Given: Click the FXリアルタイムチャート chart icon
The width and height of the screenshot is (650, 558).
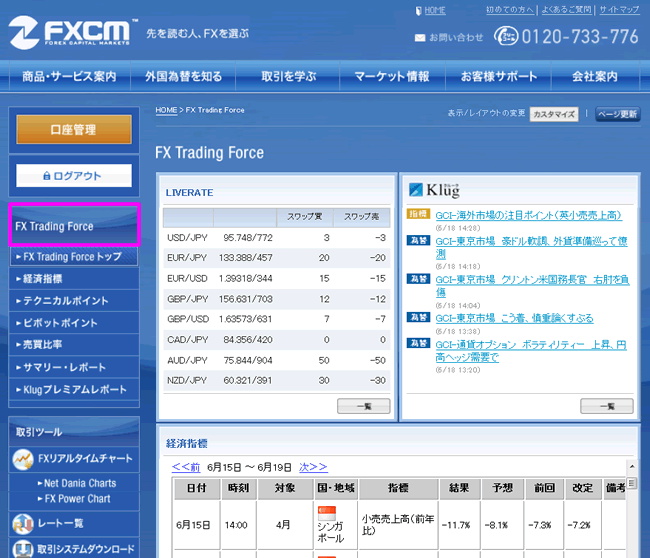Looking at the screenshot, I should (x=22, y=459).
